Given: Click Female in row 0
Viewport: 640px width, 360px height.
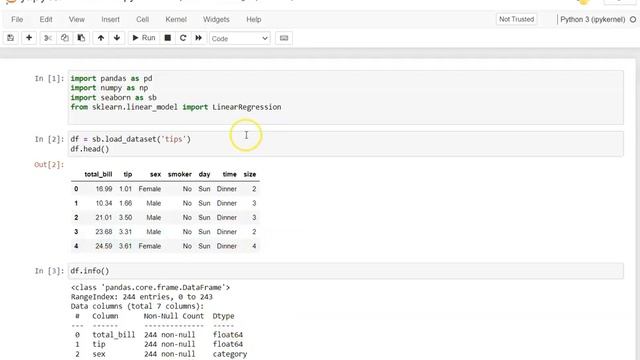Looking at the screenshot, I should coord(150,189).
